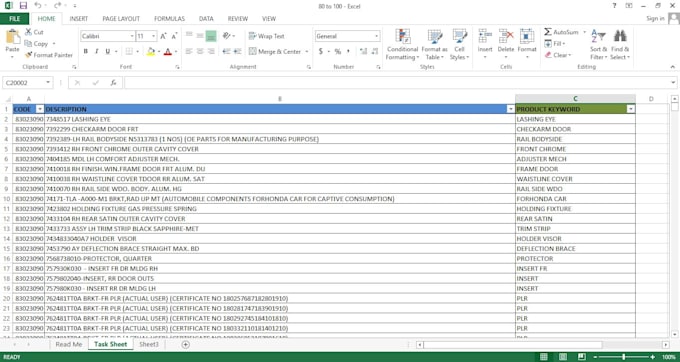
Task: Switch to the DATA ribbon tab
Action: 206,19
